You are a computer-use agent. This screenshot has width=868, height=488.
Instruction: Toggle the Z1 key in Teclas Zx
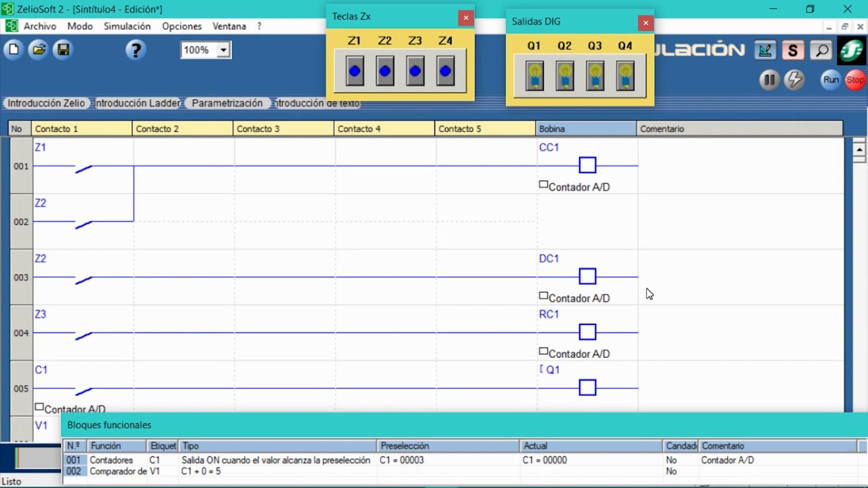355,71
